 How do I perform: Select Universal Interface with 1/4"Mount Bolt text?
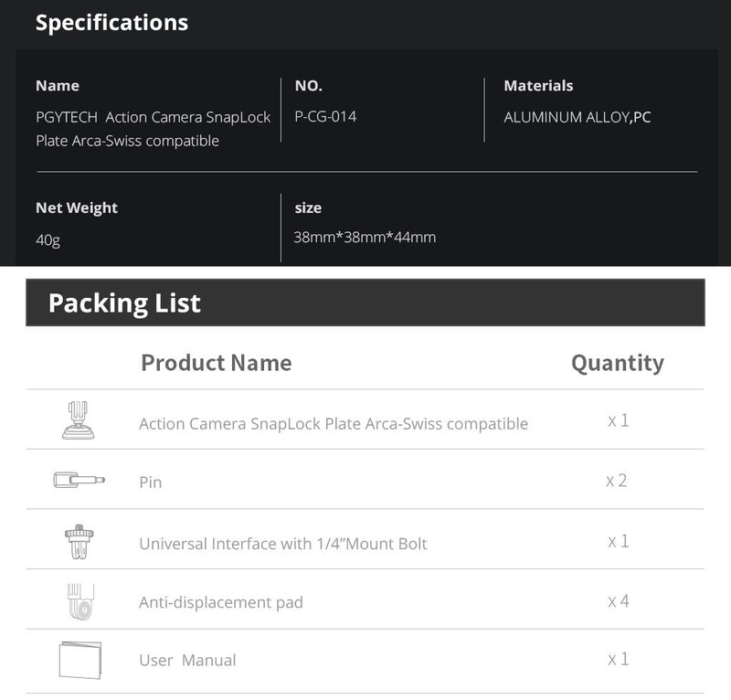283,544
